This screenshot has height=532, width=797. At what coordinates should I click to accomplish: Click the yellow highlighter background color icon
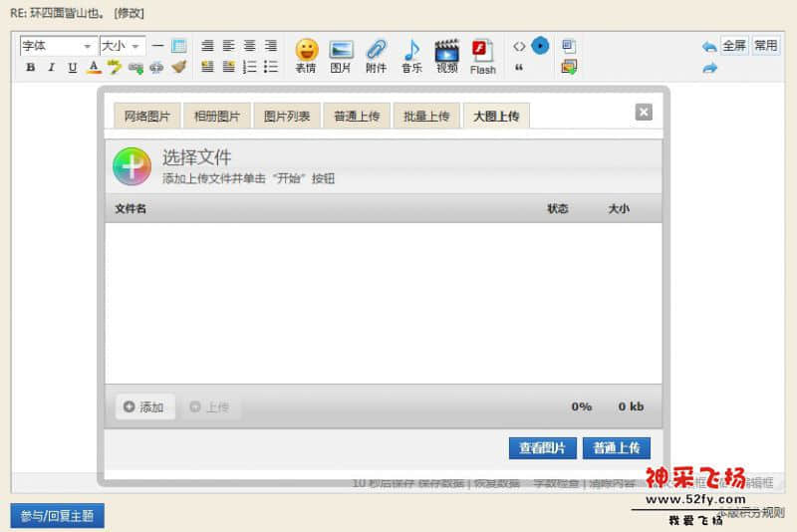click(115, 67)
